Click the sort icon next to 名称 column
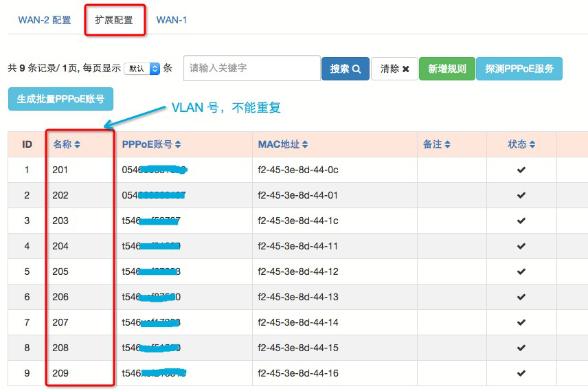 (x=78, y=144)
